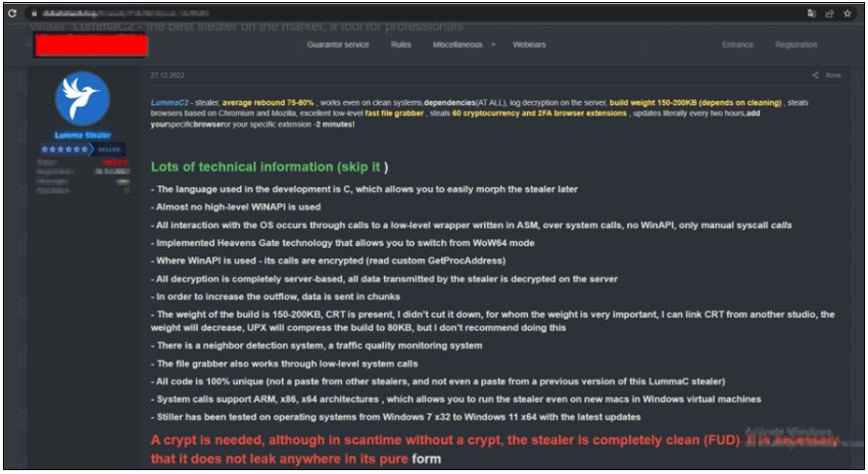
Task: Open the browser translate page icon
Action: [x=812, y=14]
